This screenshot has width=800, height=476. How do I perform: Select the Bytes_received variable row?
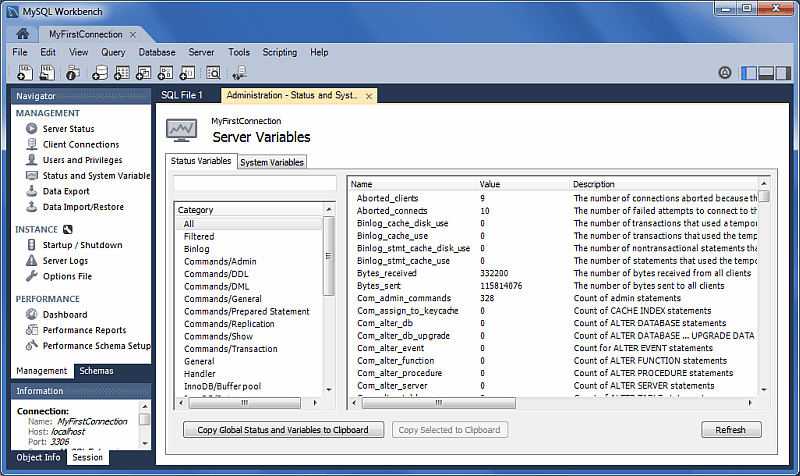553,273
